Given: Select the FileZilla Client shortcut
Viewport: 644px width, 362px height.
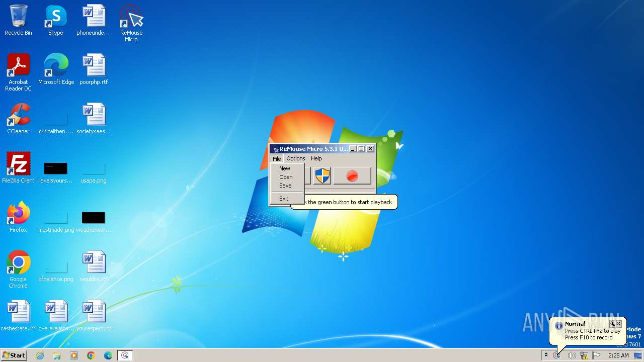Looking at the screenshot, I should click(18, 168).
